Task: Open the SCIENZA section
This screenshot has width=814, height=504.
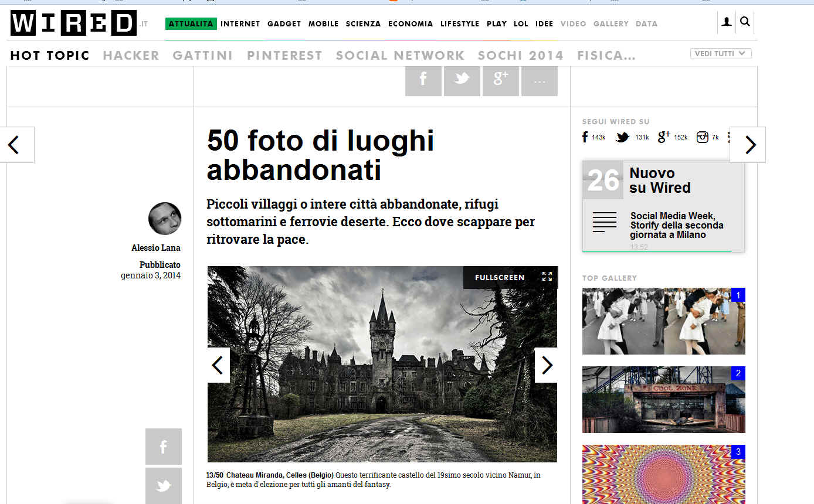Action: point(363,23)
